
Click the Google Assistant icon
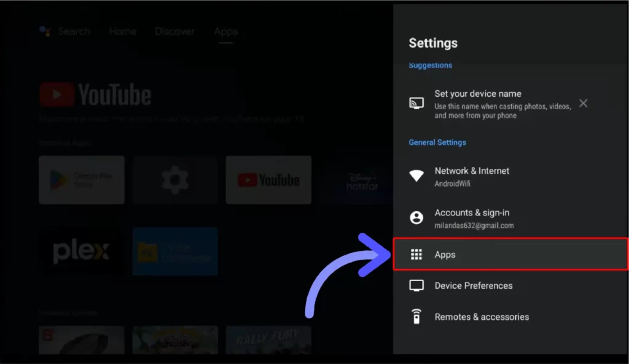45,31
